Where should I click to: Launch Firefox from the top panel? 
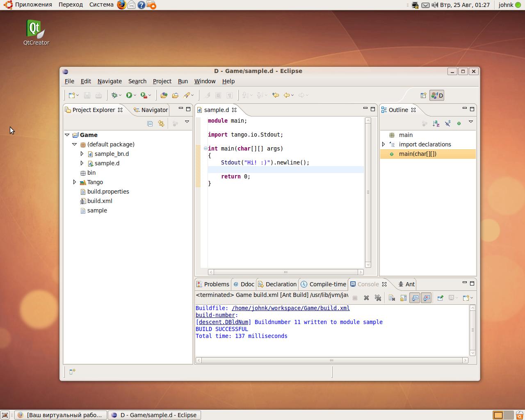[x=121, y=5]
